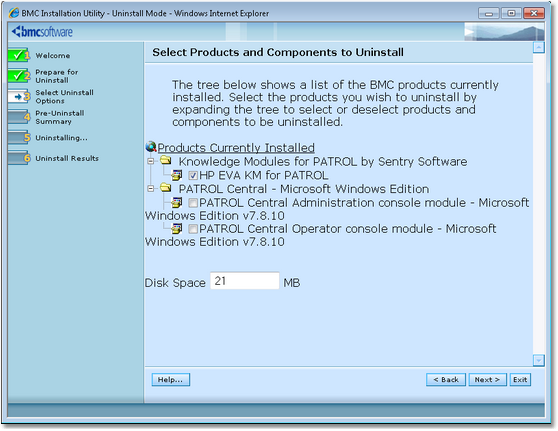Screen dimensions: 558x431
Task: Close the BMC Installation Utility window
Action: coord(534,13)
